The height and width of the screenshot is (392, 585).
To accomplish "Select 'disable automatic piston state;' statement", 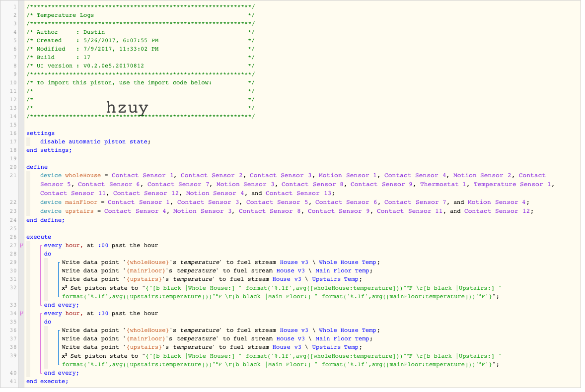I will tap(95, 141).
